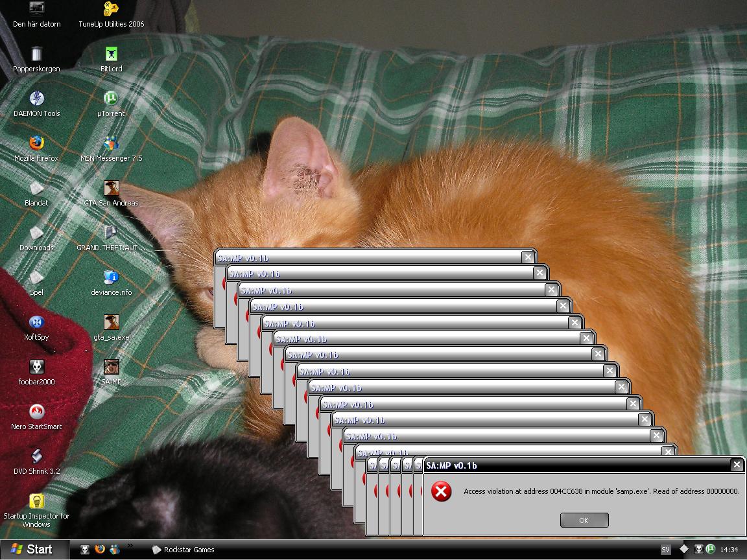Image resolution: width=747 pixels, height=560 pixels.
Task: Launch Firefox from the quick launch bar
Action: 100,549
